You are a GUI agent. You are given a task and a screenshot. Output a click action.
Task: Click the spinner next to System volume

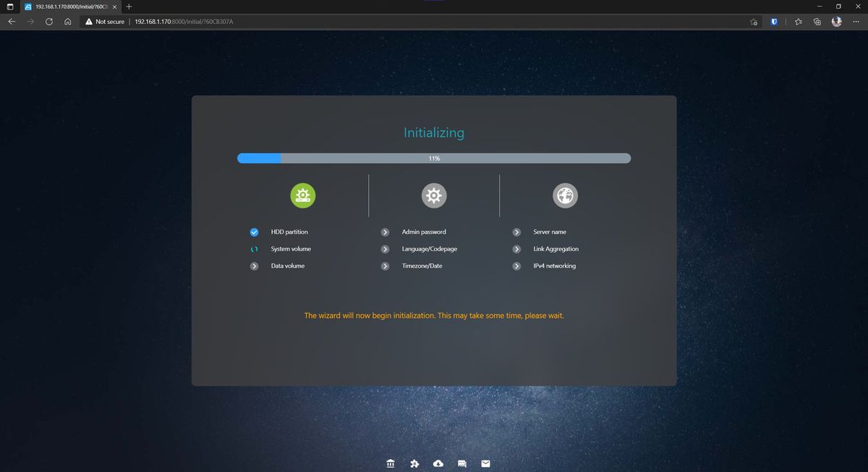(255, 249)
